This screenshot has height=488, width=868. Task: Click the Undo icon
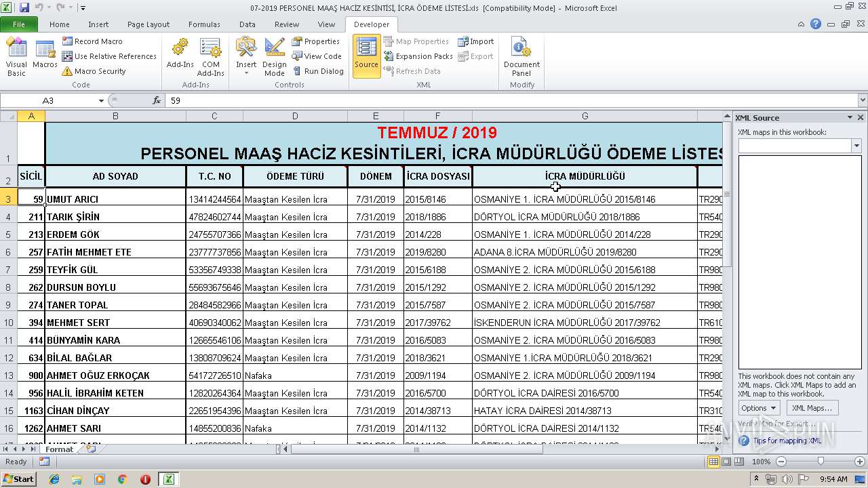39,7
